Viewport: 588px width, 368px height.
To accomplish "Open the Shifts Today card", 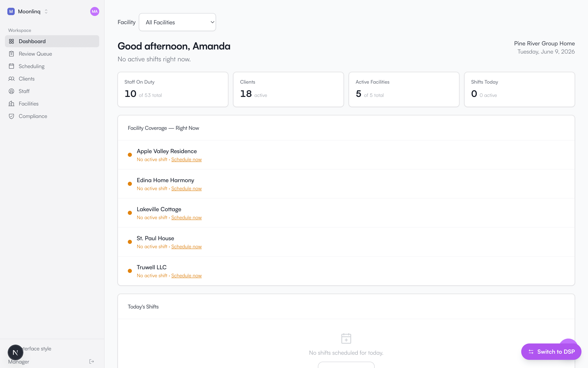I will 519,89.
